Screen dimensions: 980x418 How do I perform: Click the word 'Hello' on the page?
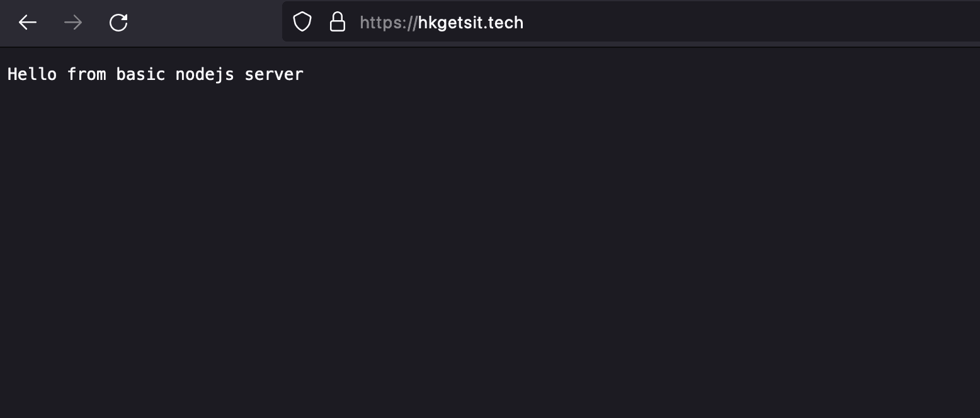pos(32,74)
